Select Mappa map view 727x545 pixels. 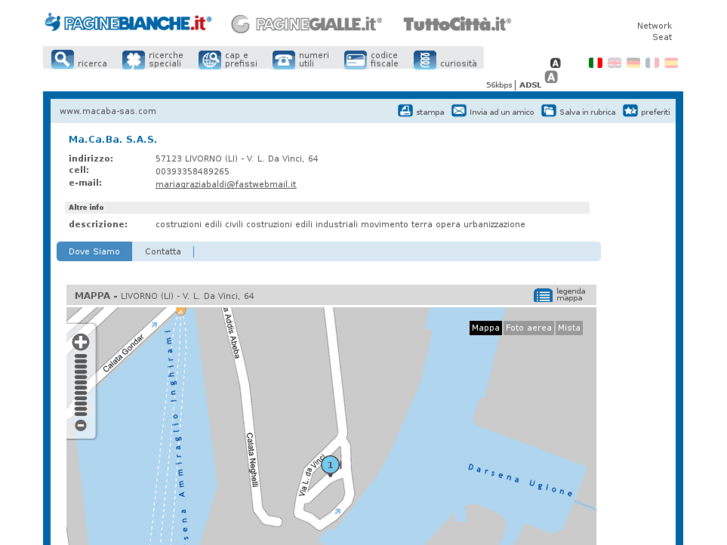(x=485, y=328)
